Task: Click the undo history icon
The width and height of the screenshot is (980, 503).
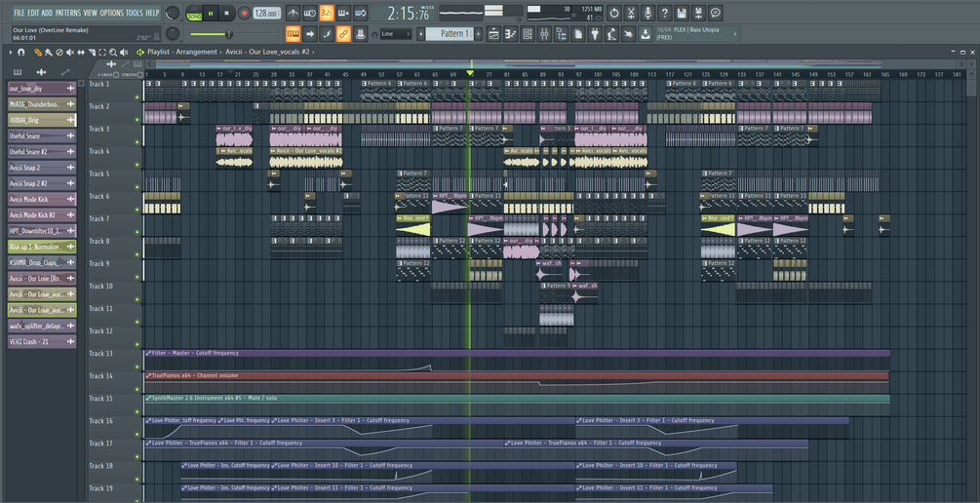Action: (x=614, y=13)
